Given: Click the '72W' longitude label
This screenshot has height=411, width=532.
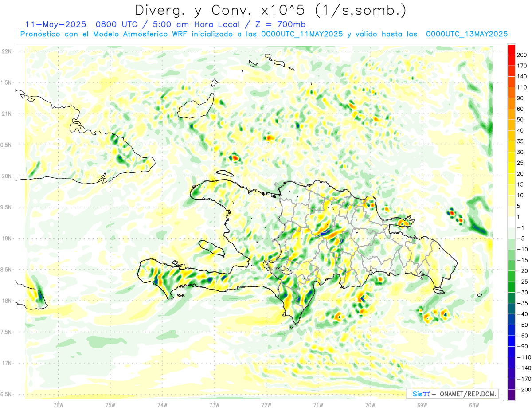Looking at the screenshot, I should click(266, 405).
